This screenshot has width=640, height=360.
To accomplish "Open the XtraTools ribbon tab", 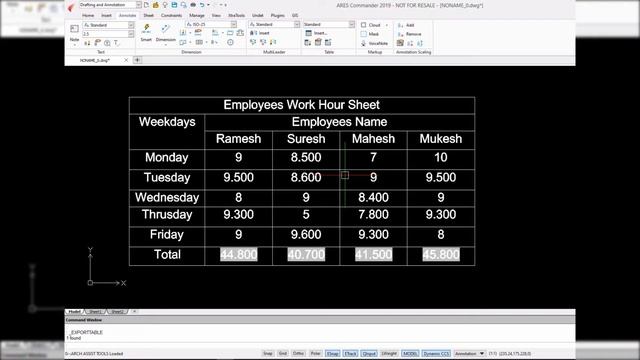I will pyautogui.click(x=237, y=16).
